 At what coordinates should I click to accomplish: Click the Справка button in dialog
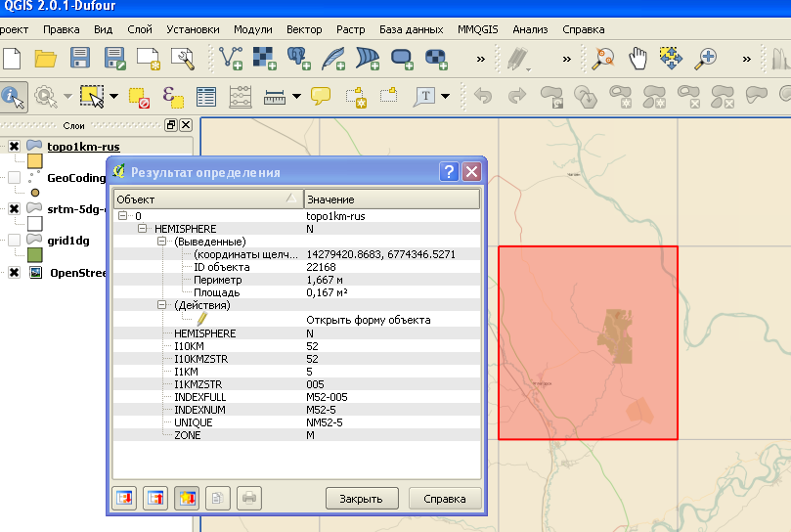coord(444,498)
